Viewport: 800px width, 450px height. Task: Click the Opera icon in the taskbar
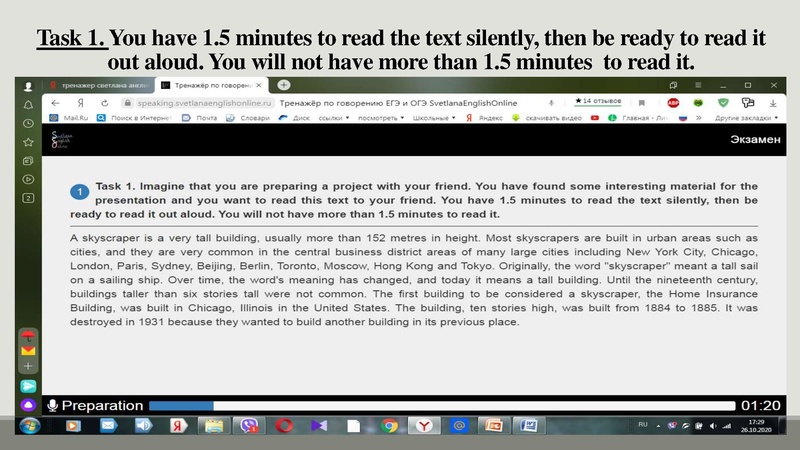(283, 426)
